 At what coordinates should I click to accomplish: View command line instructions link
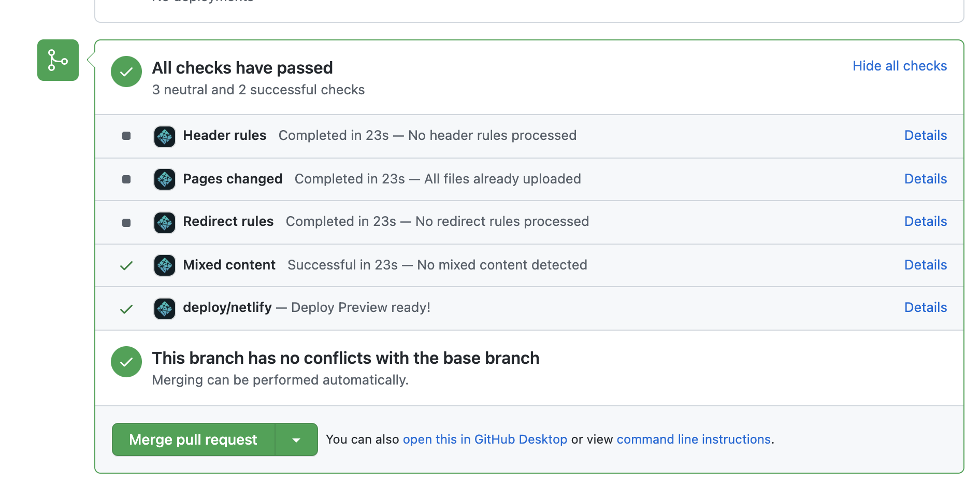tap(694, 439)
